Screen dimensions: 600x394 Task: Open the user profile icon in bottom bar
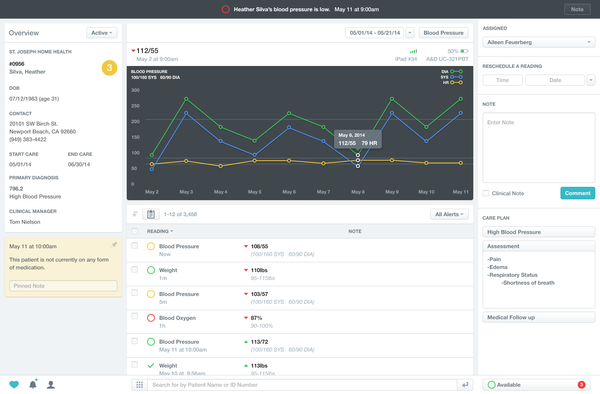(x=51, y=385)
